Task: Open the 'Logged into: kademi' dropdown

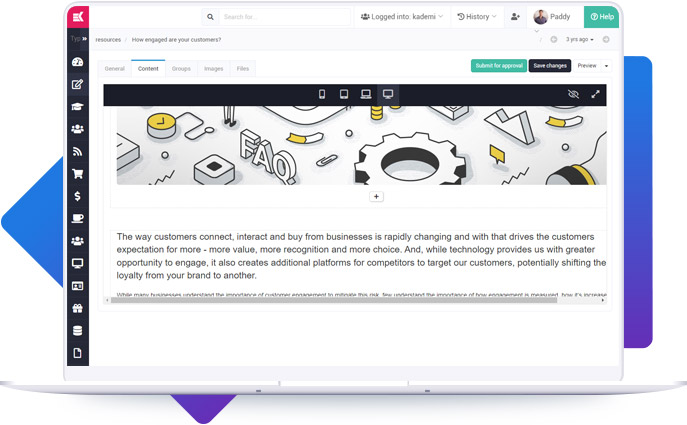Action: (401, 17)
